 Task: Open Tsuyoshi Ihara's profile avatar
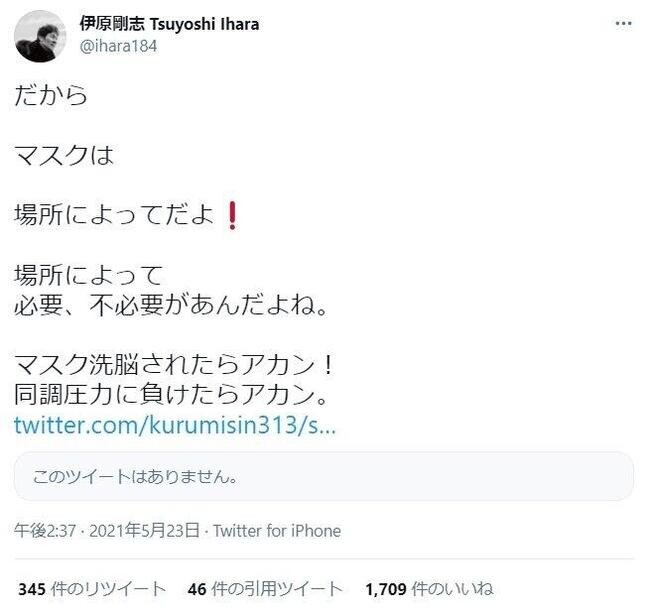pos(39,36)
